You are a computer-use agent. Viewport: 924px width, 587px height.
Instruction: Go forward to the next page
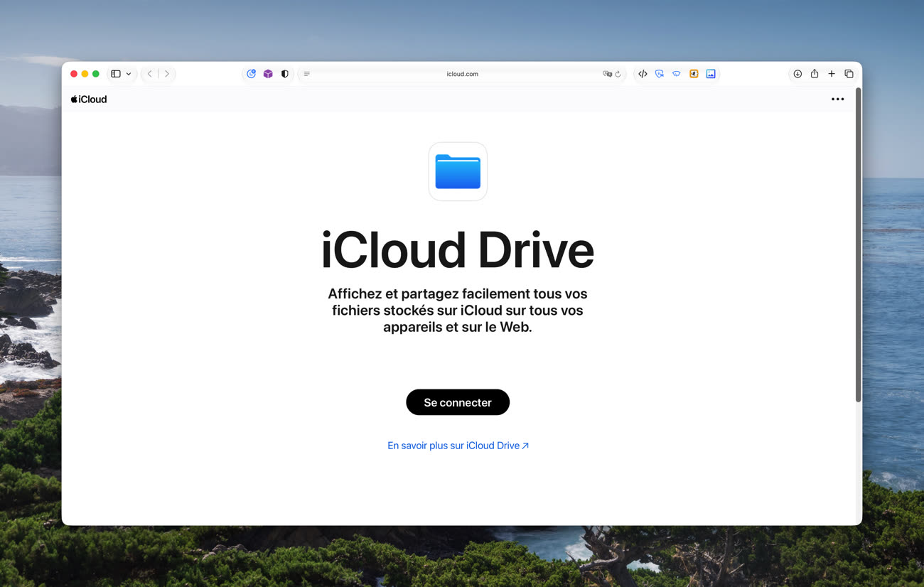coord(167,74)
